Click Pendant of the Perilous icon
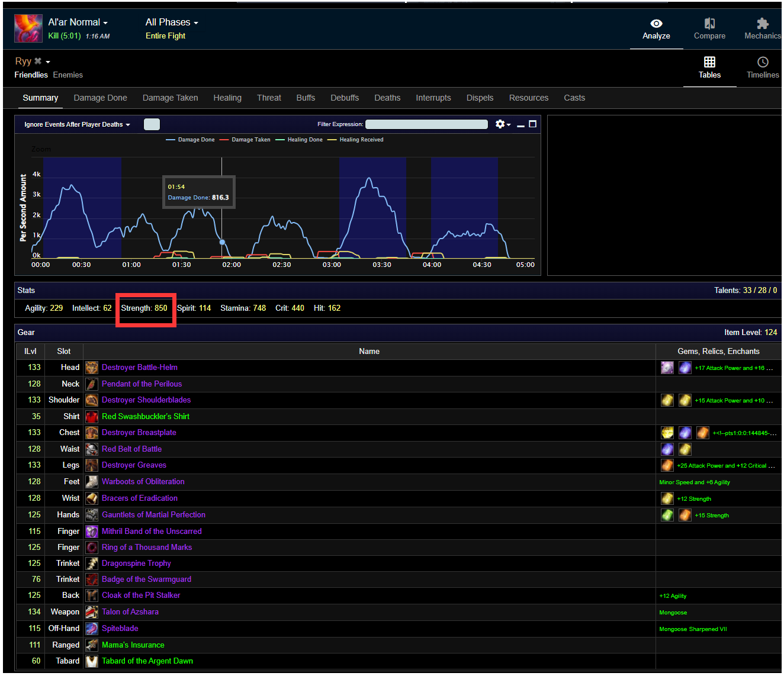 tap(92, 384)
